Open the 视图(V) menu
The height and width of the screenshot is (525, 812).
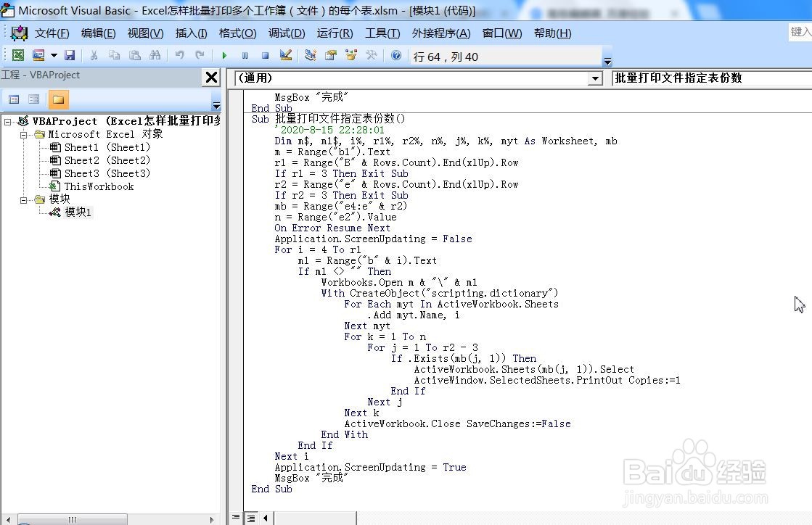pos(146,33)
